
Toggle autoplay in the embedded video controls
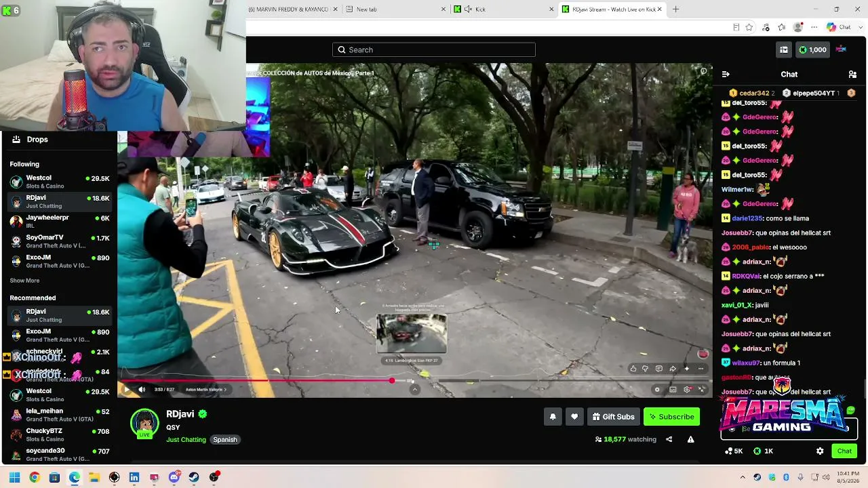(x=657, y=390)
